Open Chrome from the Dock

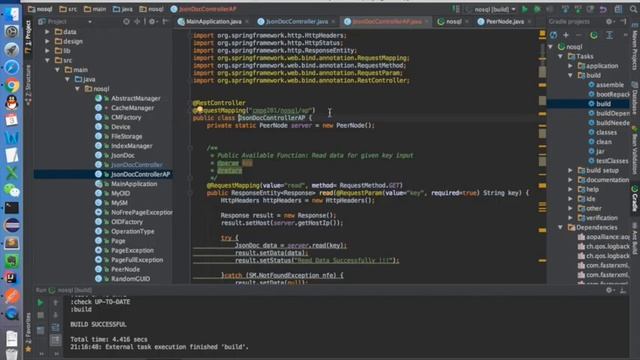(x=11, y=85)
